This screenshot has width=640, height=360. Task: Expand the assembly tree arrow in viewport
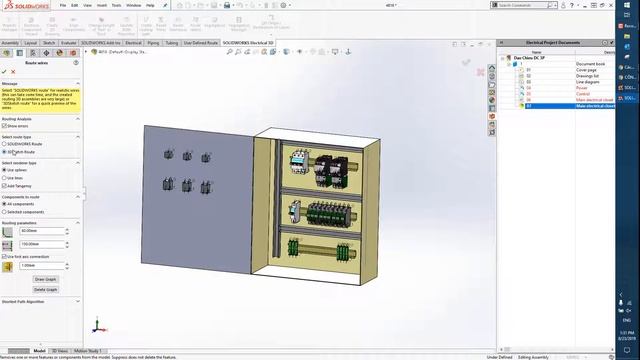(x=86, y=52)
